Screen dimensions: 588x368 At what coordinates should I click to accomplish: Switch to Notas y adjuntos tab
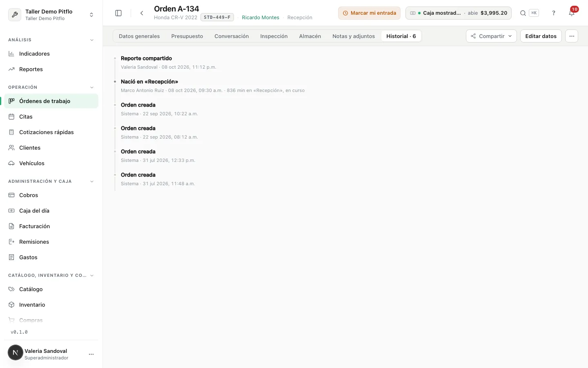click(354, 36)
